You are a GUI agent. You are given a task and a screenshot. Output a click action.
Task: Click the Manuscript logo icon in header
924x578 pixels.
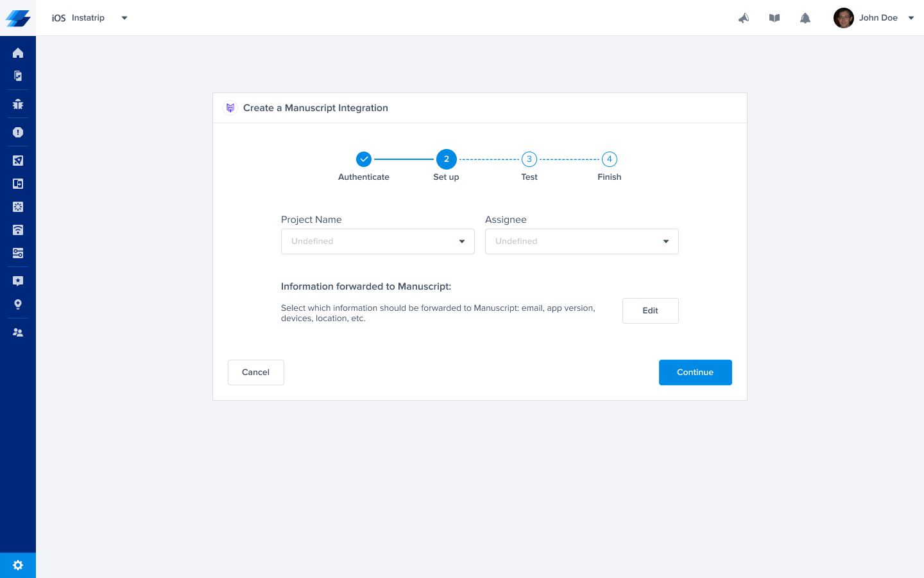[230, 108]
